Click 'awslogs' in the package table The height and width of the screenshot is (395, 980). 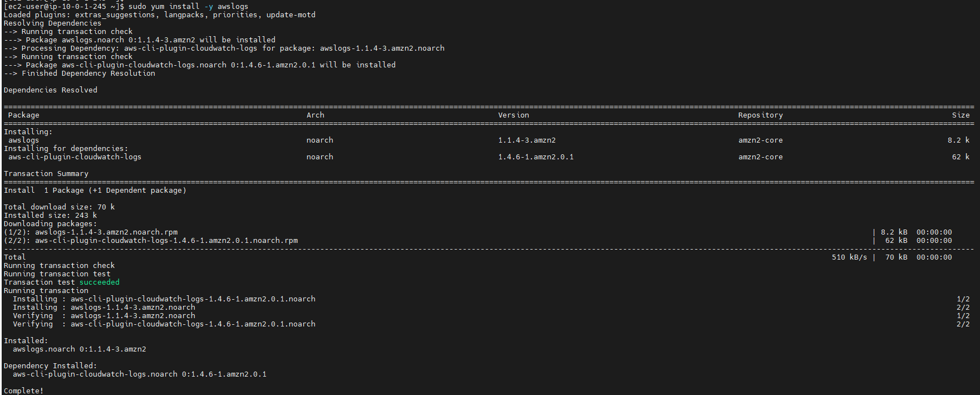click(x=24, y=140)
